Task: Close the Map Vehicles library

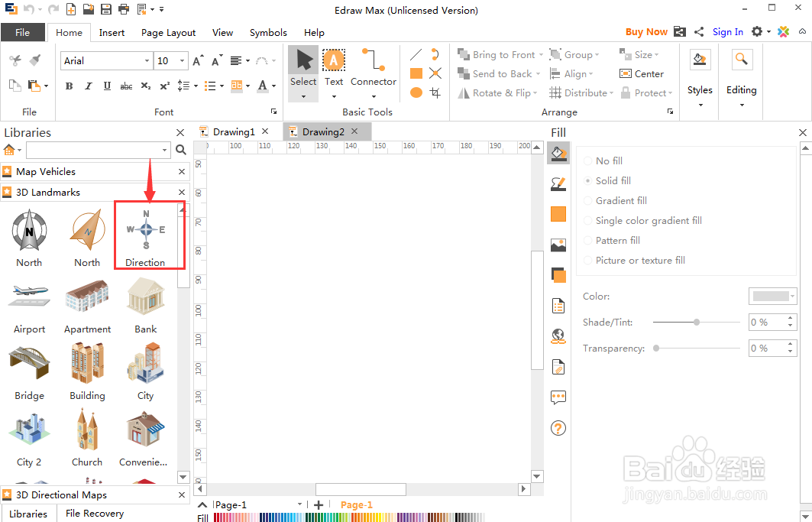Action: pyautogui.click(x=182, y=172)
